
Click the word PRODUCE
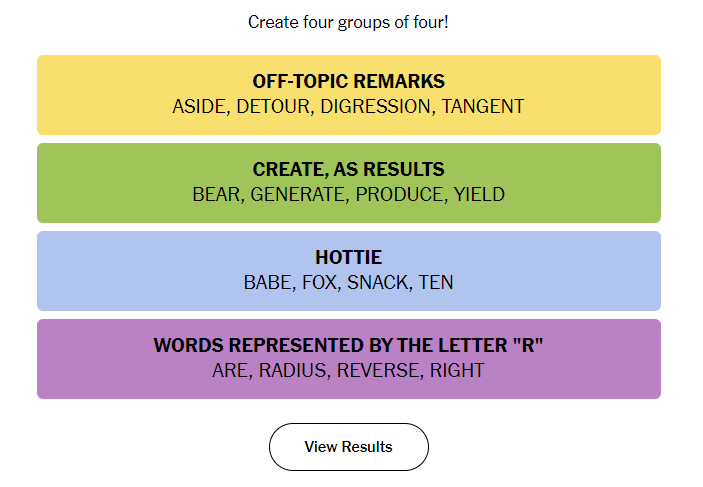pyautogui.click(x=399, y=194)
